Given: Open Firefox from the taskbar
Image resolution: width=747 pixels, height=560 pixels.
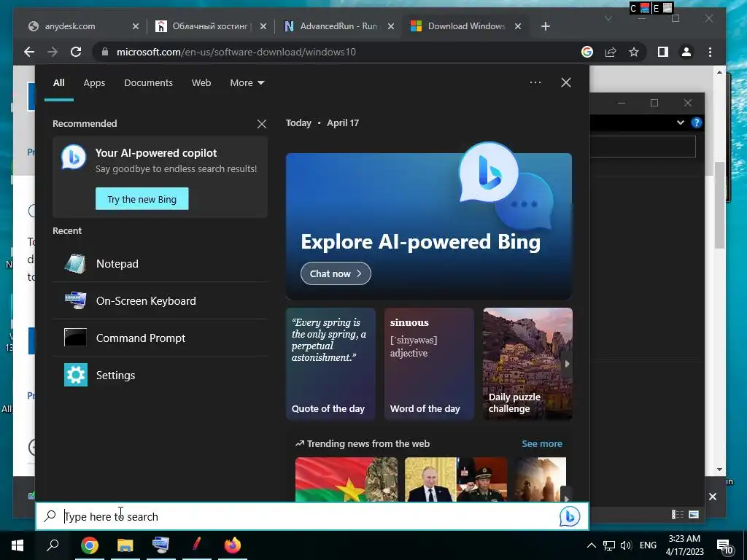Looking at the screenshot, I should 233,545.
